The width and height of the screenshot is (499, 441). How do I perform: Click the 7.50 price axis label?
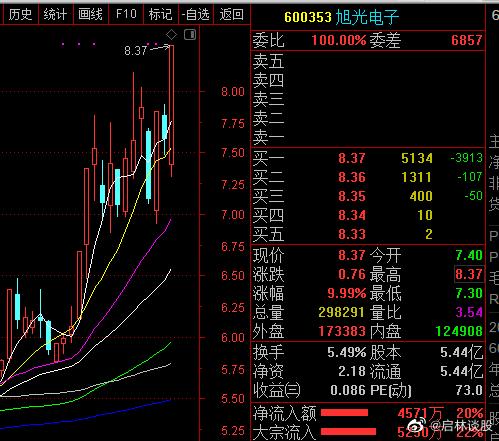233,153
